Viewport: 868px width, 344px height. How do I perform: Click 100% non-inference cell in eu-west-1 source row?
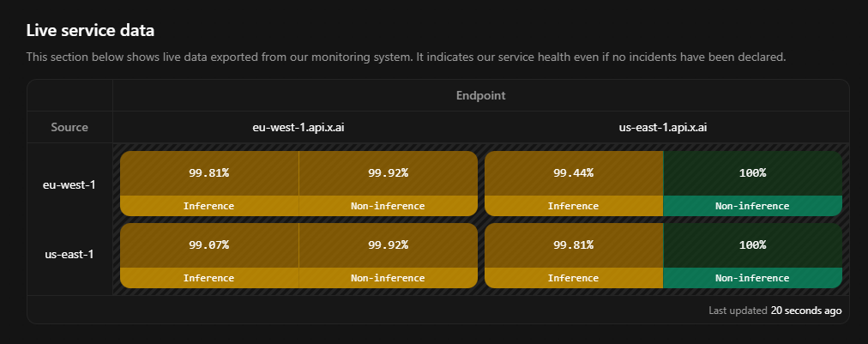pyautogui.click(x=752, y=172)
